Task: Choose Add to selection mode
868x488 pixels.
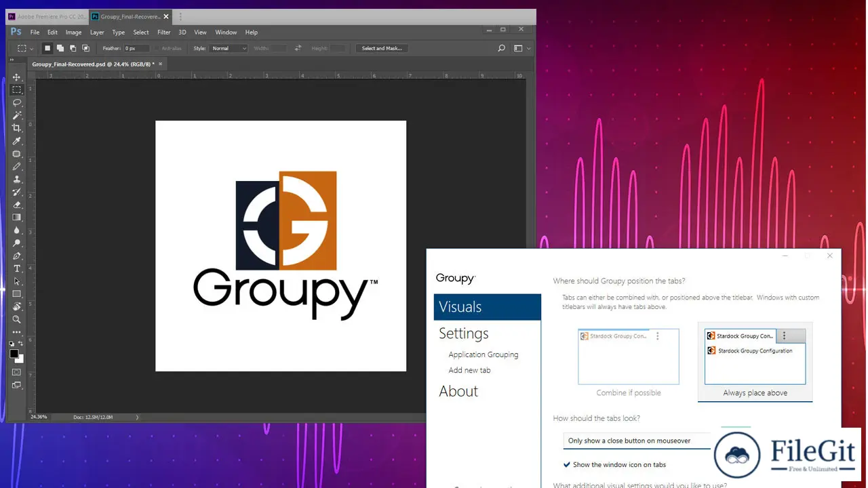Action: click(60, 48)
